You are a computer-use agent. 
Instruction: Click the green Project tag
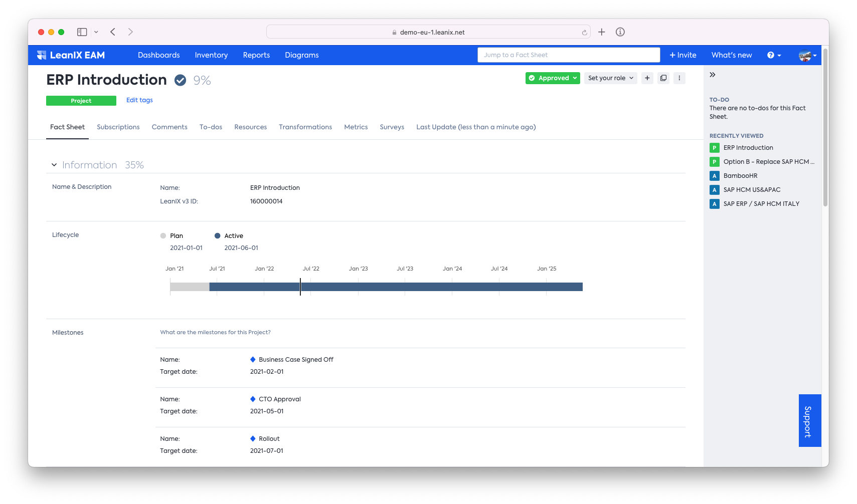pos(81,101)
